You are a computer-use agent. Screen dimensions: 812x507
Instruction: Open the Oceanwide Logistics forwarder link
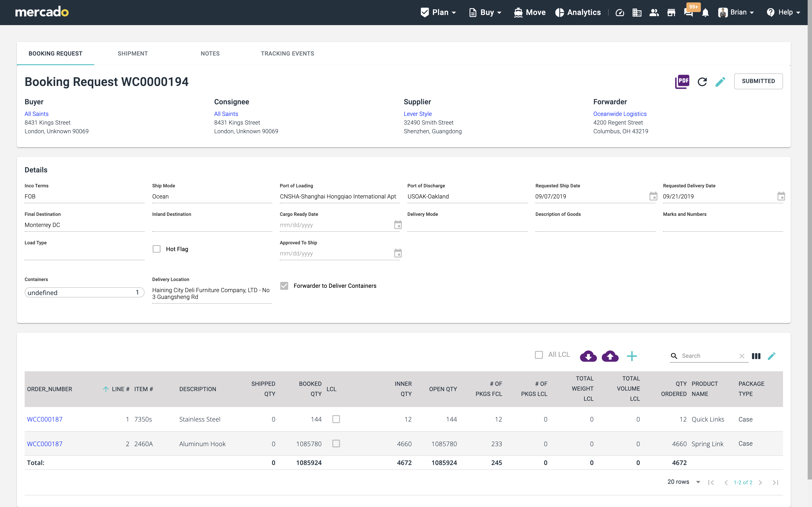[x=620, y=114]
